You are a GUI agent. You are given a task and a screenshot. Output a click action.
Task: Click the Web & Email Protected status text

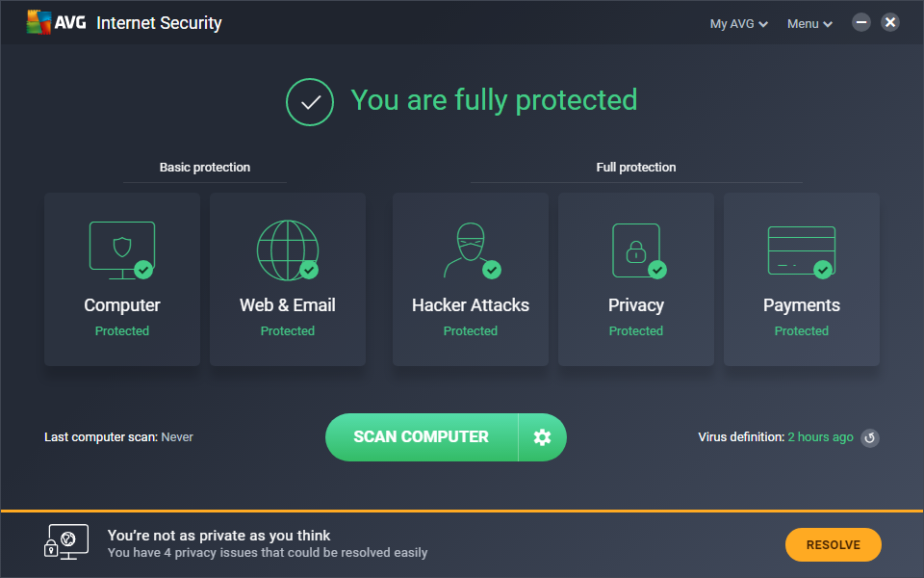287,330
